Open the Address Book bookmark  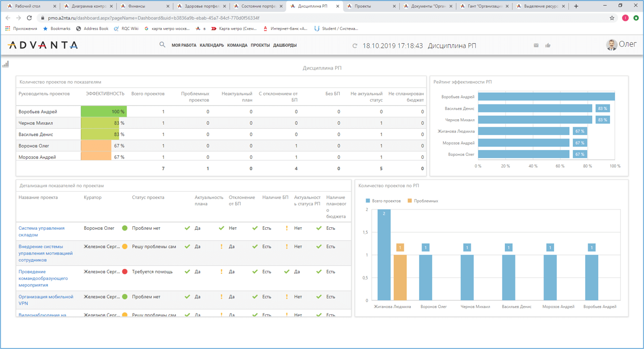[x=92, y=28]
